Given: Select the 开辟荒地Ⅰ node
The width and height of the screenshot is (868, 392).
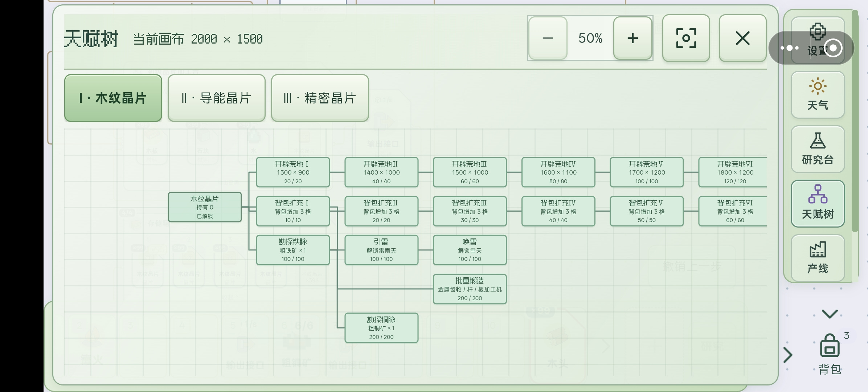Looking at the screenshot, I should pyautogui.click(x=293, y=172).
